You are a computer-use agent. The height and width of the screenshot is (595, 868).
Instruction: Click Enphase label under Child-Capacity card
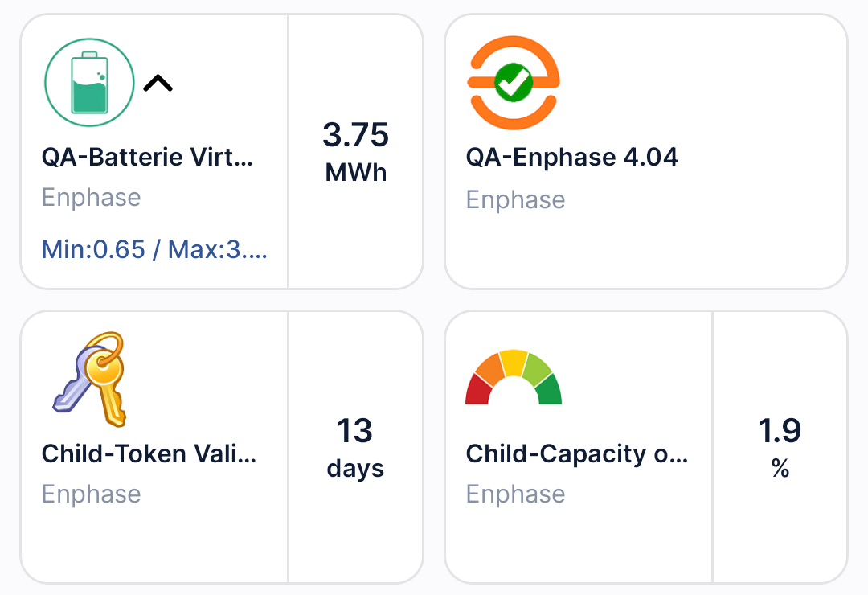515,494
